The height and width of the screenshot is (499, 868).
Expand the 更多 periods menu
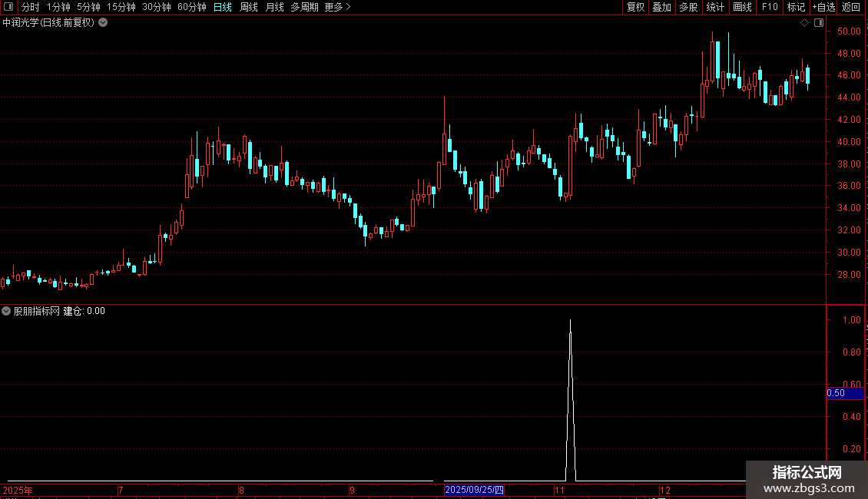coord(338,7)
